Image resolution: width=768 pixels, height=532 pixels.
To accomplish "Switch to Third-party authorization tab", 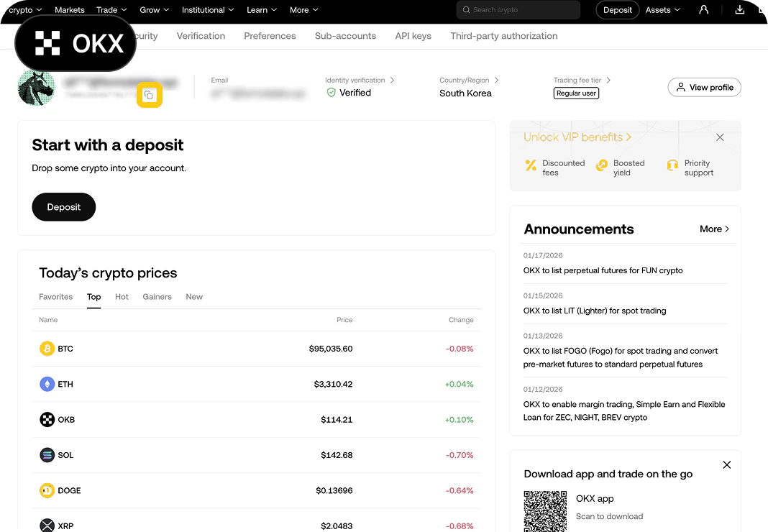I will point(504,36).
